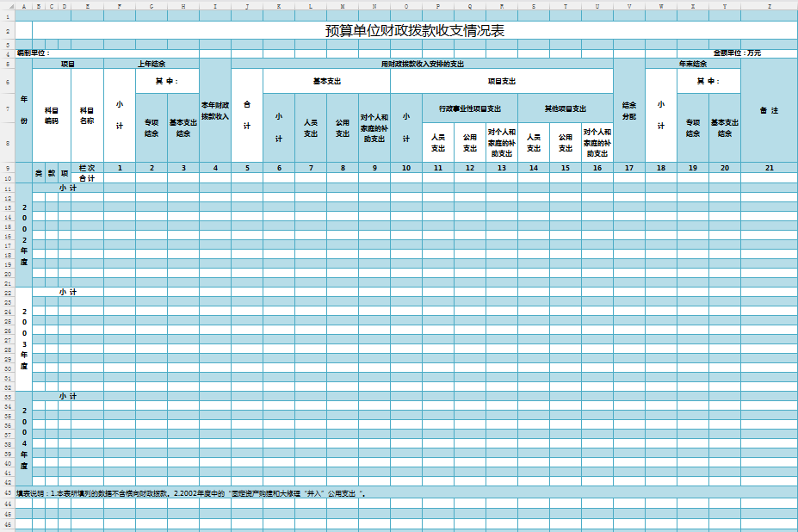
Task: Click the 科目编码 header cell
Action: pos(52,115)
